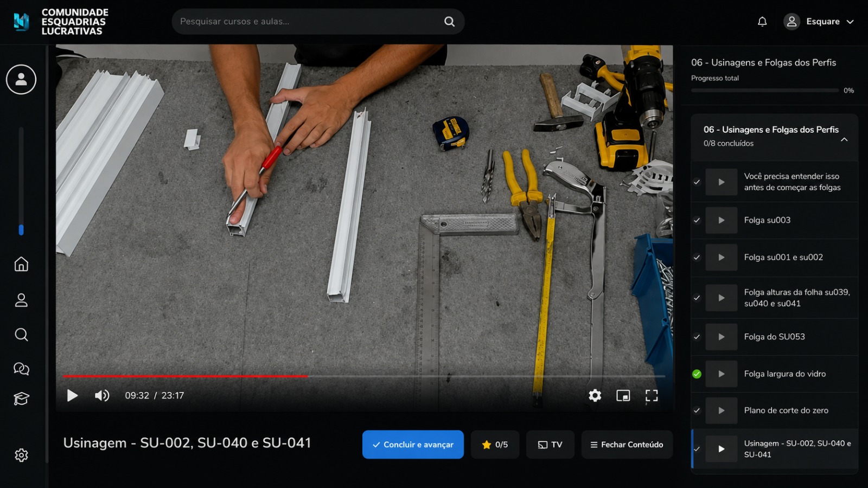The width and height of the screenshot is (868, 488).
Task: Click 'Concluir e avançar' button
Action: pyautogui.click(x=413, y=445)
